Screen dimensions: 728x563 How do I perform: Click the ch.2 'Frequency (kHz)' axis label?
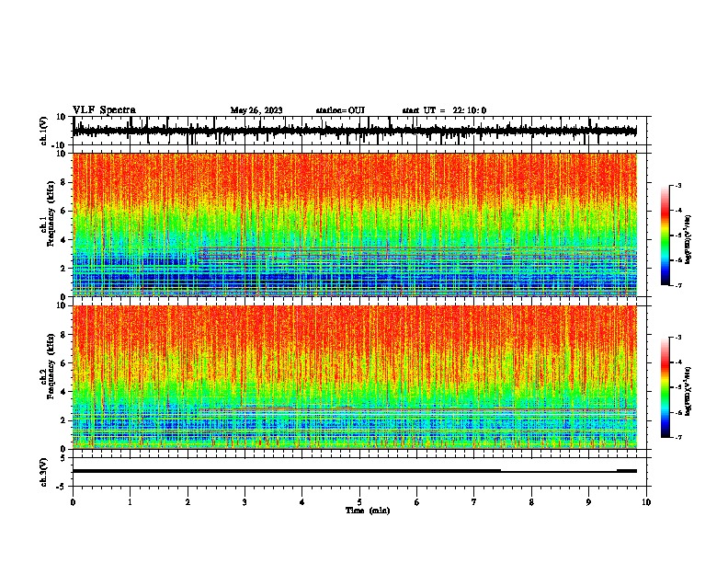tap(51, 366)
